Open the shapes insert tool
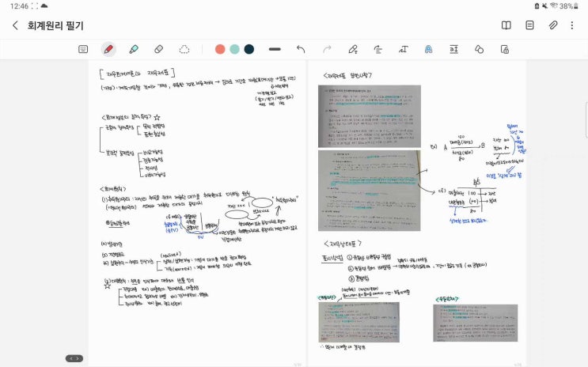588x367 pixels. [479, 49]
